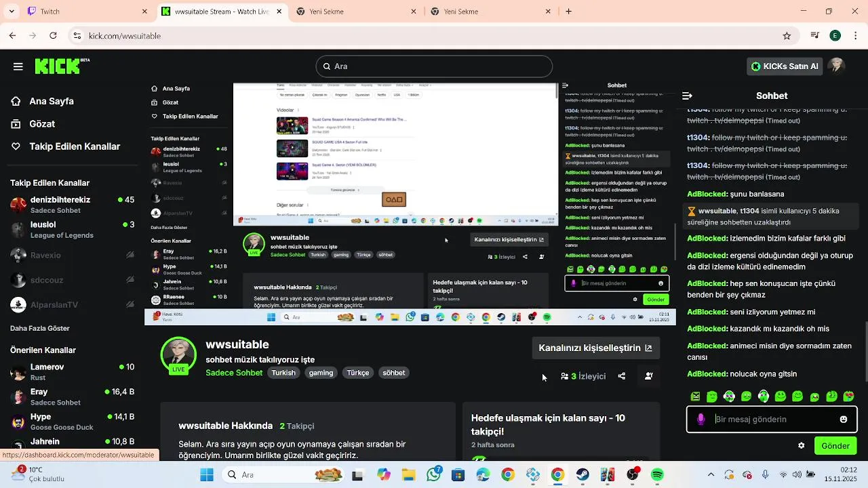Viewport: 868px width, 488px height.
Task: Click browser back arrow
Action: 12,36
